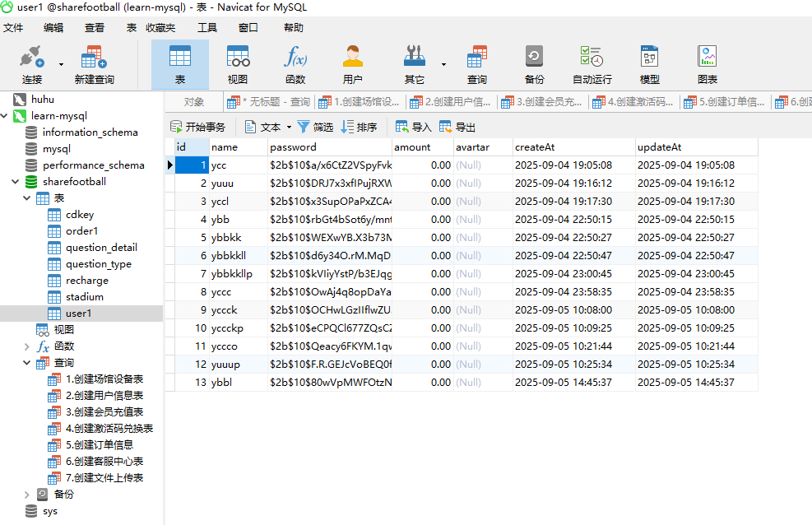Open the Model (模型) toolbar icon
This screenshot has height=525, width=812.
(x=649, y=64)
